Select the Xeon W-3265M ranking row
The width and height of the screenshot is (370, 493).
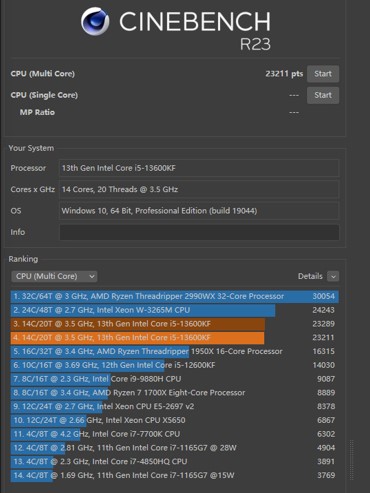[x=175, y=310]
